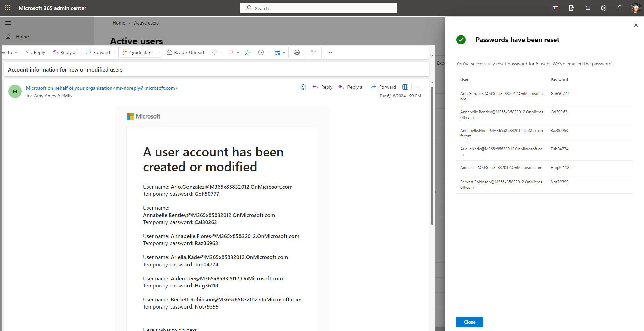The width and height of the screenshot is (644, 331).
Task: Select Home in the left navigation
Action: (x=22, y=36)
